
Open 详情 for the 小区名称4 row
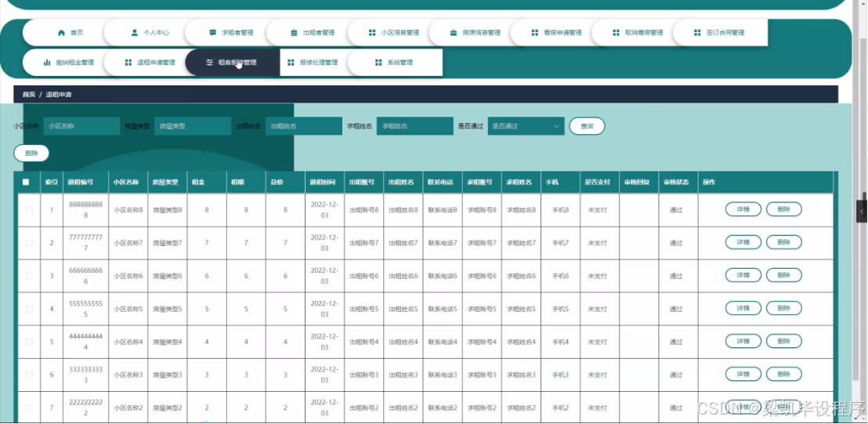pos(743,341)
